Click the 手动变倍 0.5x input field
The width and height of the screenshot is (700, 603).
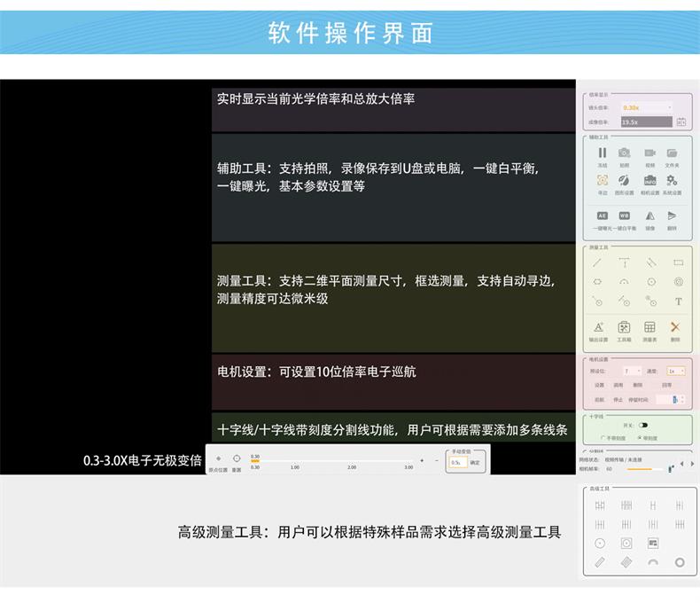457,462
